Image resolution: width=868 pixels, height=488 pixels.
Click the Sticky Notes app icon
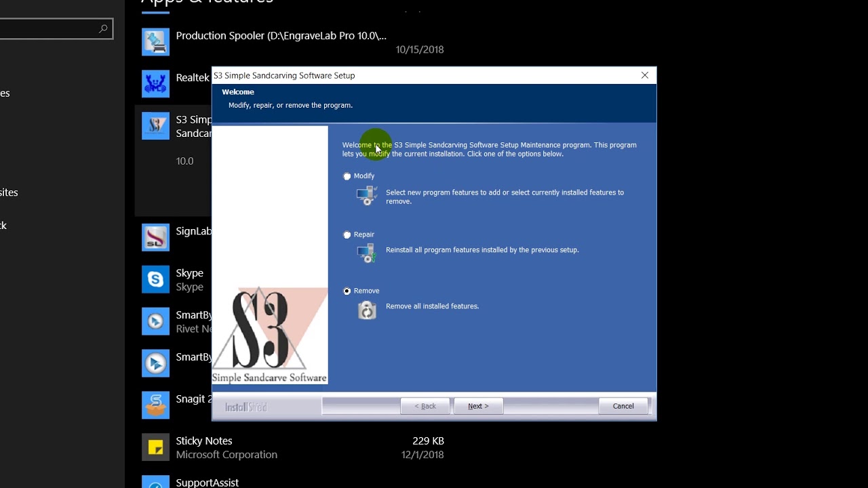coord(155,447)
